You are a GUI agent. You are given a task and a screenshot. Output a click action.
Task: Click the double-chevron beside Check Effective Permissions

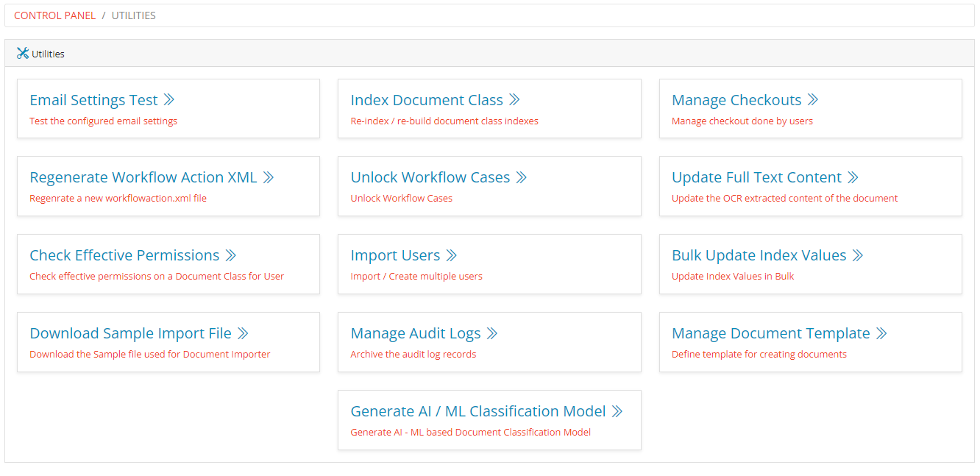point(231,255)
